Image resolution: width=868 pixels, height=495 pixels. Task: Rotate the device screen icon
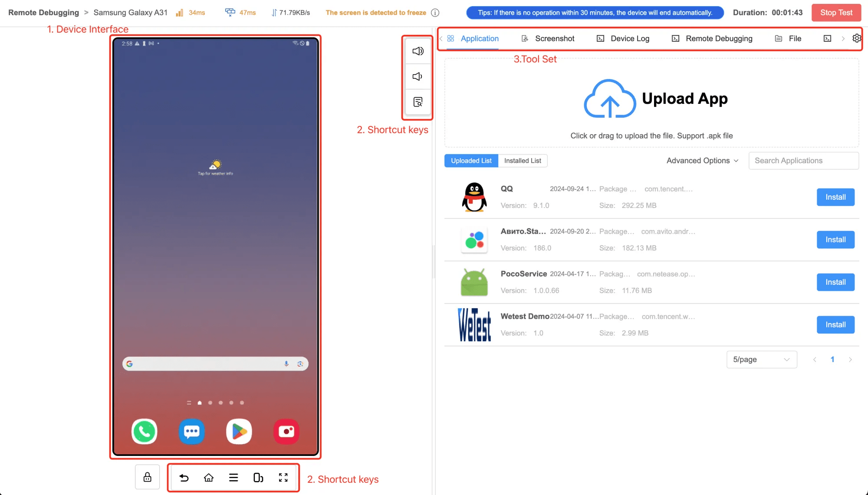point(258,478)
